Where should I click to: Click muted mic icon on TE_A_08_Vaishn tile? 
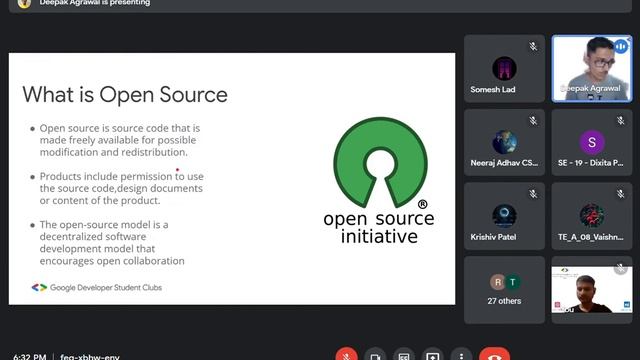pos(620,194)
